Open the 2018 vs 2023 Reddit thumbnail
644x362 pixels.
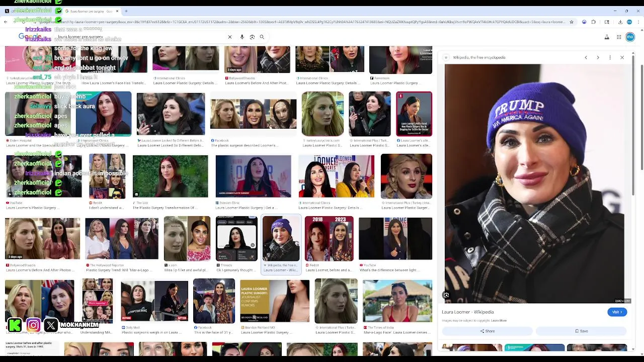pos(329,238)
